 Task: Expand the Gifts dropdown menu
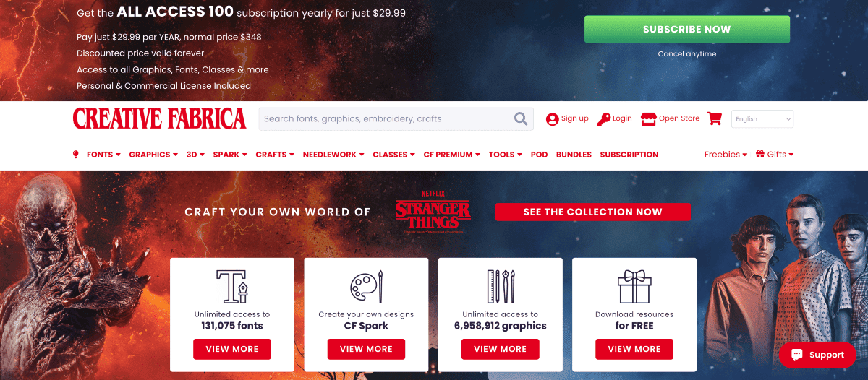coord(775,155)
